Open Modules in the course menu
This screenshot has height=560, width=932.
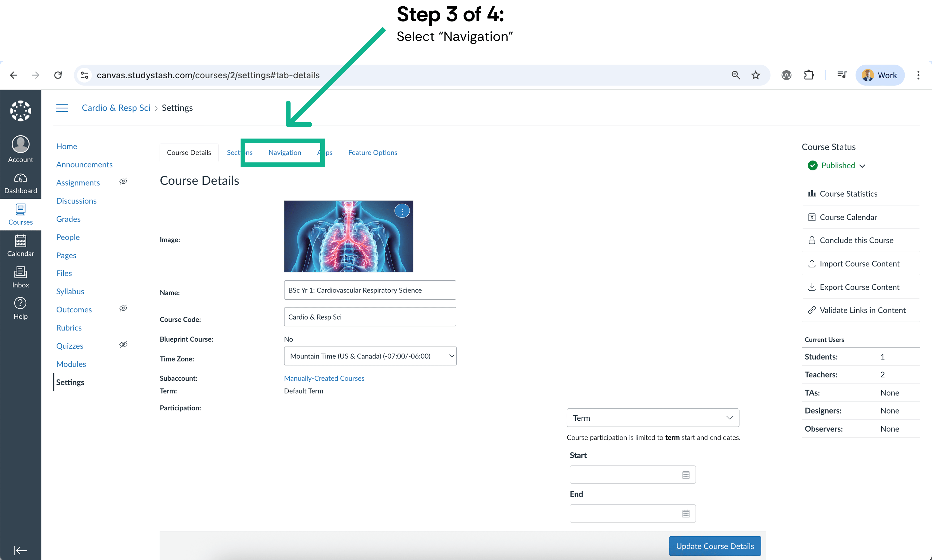[x=71, y=364]
